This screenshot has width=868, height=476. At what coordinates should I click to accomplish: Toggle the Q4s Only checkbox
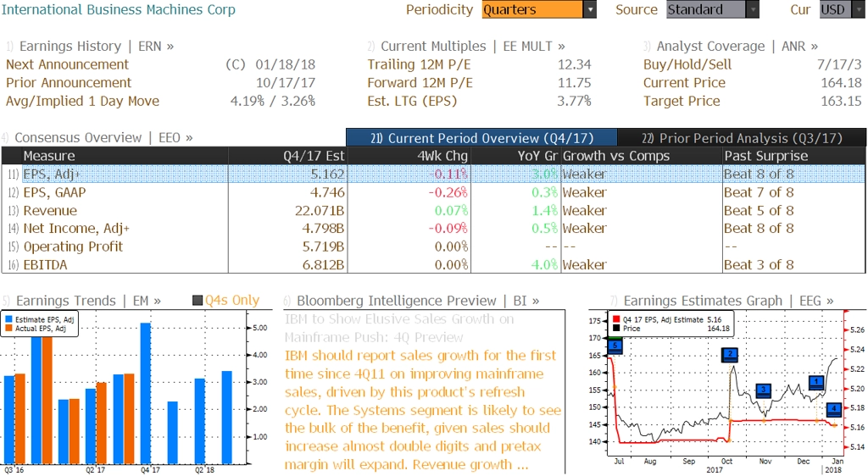coord(198,300)
